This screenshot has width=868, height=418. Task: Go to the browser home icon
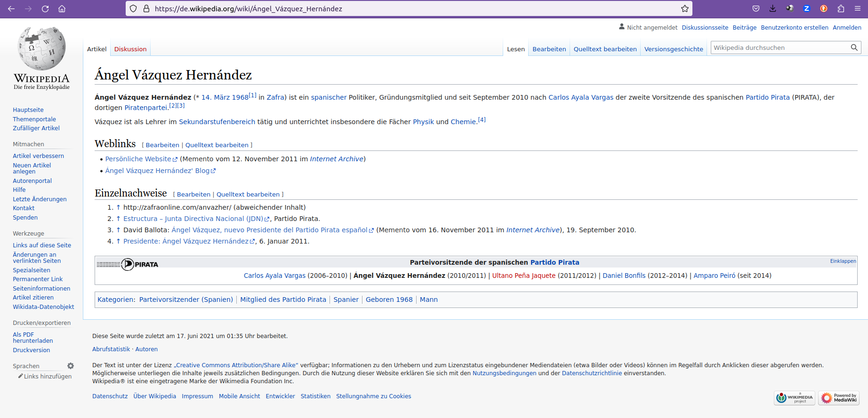click(62, 8)
